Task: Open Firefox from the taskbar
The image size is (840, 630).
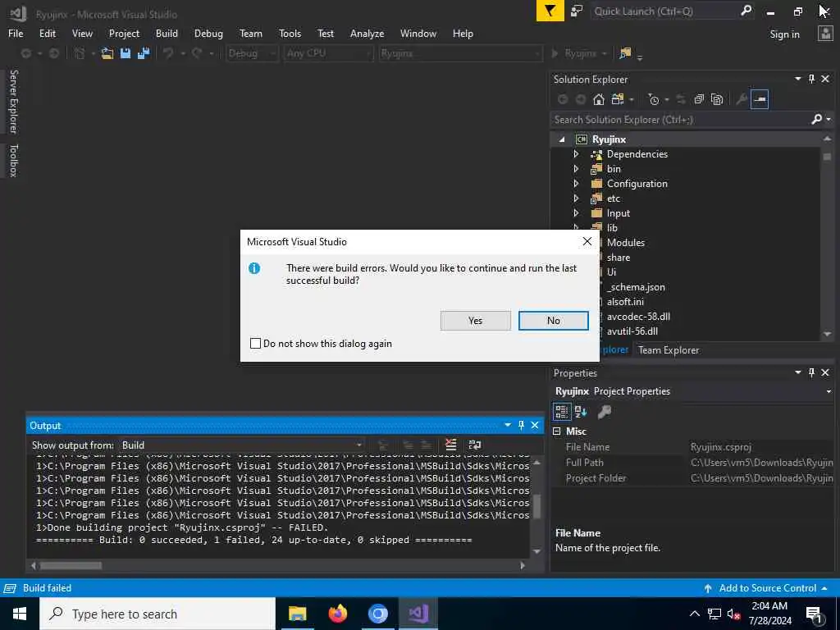Action: coord(337,614)
